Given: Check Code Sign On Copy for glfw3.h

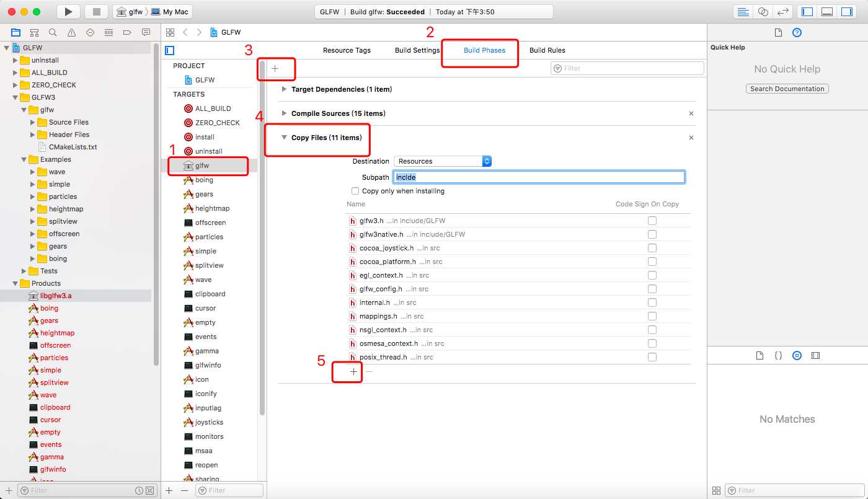Looking at the screenshot, I should click(x=652, y=221).
